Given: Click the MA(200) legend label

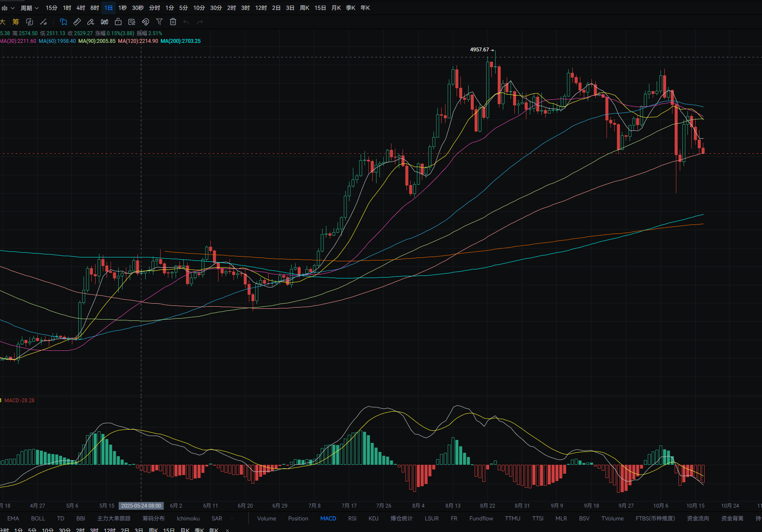Looking at the screenshot, I should coord(180,41).
